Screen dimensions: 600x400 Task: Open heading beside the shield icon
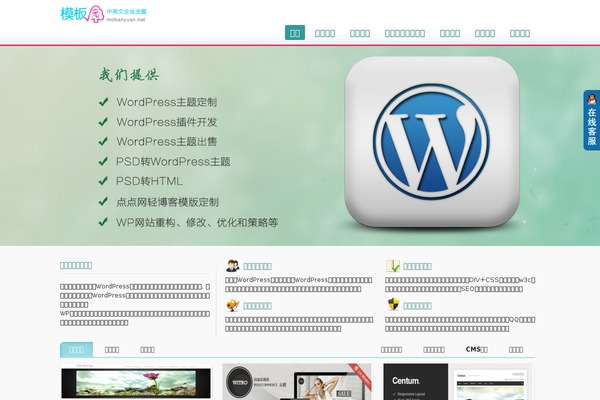click(x=417, y=306)
